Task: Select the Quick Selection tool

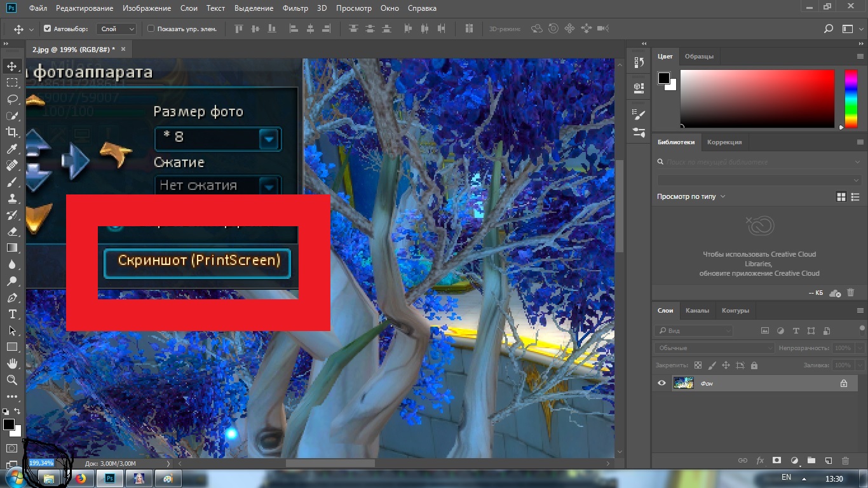Action: coord(12,116)
